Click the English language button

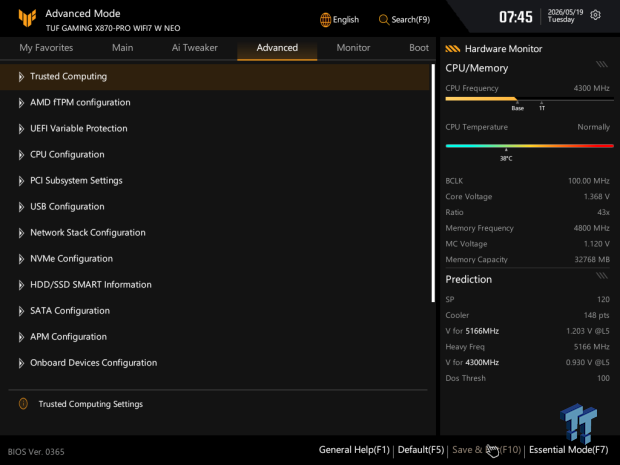coord(340,20)
